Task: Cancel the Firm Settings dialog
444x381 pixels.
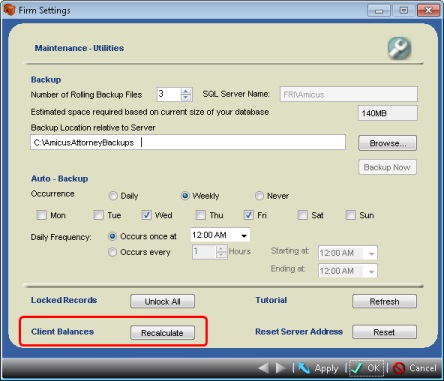Action: [415, 368]
